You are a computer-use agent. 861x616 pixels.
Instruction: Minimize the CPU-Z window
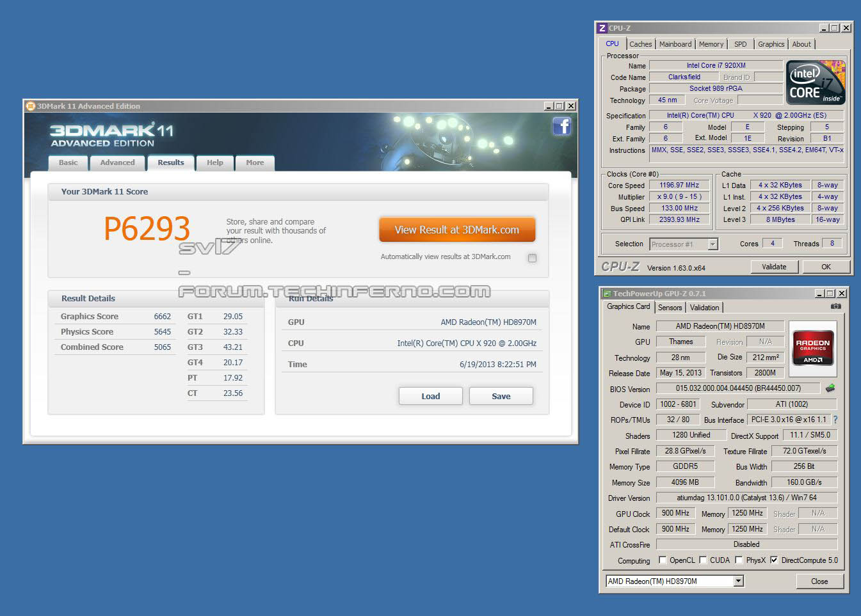[x=824, y=28]
